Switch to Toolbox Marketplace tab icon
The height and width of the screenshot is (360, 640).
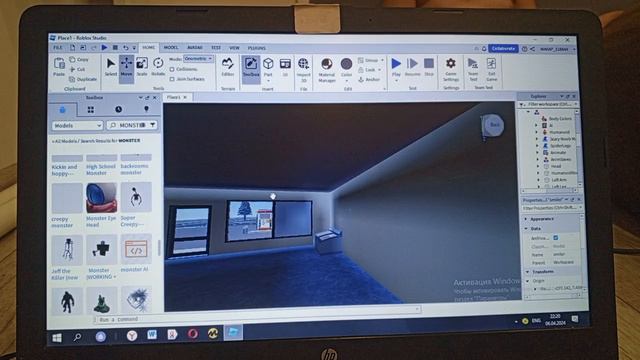(x=62, y=110)
